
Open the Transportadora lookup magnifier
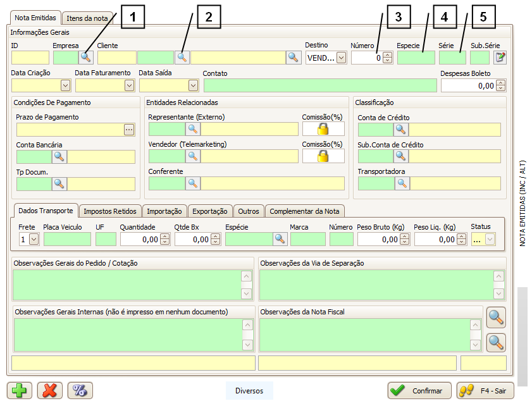[x=402, y=183]
